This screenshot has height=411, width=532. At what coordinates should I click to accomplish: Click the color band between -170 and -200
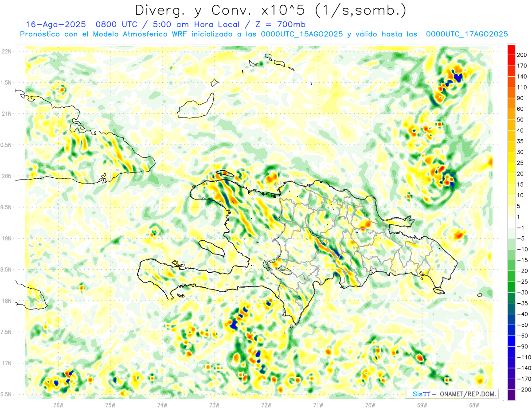coord(511,384)
